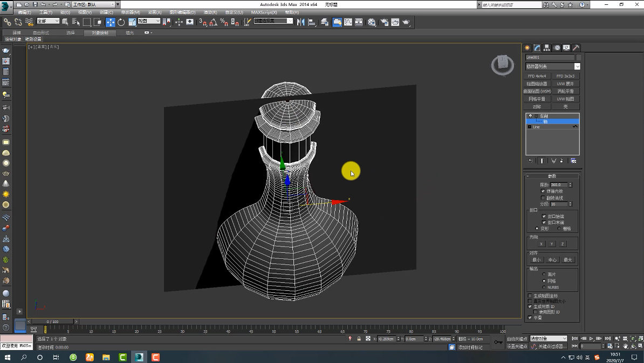644x363 pixels.
Task: Select the Scale tool
Action: (x=132, y=22)
